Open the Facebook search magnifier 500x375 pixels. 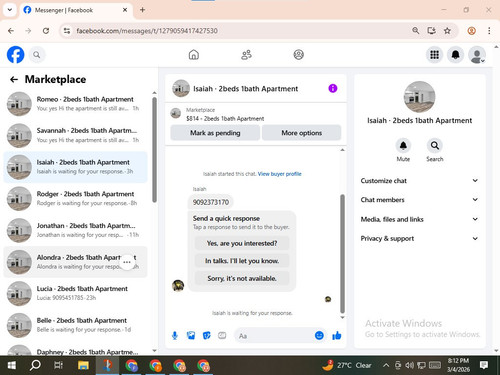[x=37, y=55]
